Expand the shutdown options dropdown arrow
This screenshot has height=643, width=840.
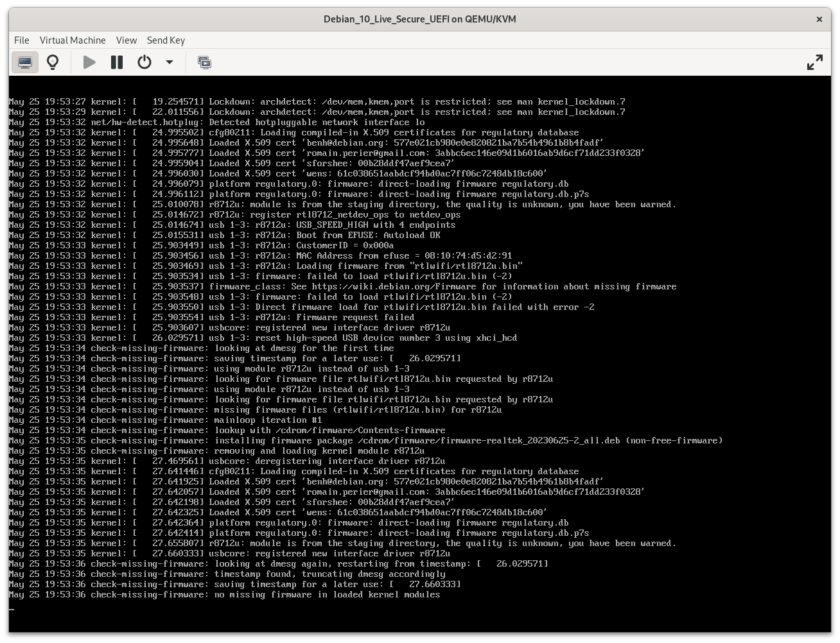pos(170,62)
